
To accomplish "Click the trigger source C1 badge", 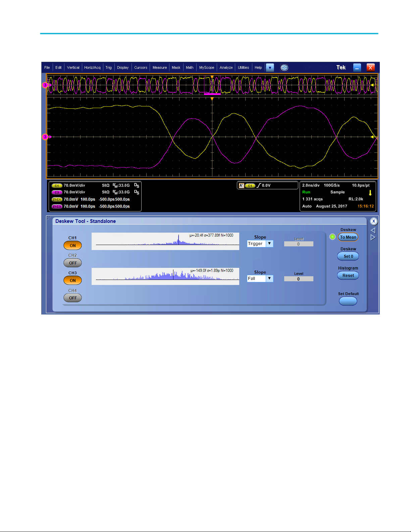I will pos(250,186).
